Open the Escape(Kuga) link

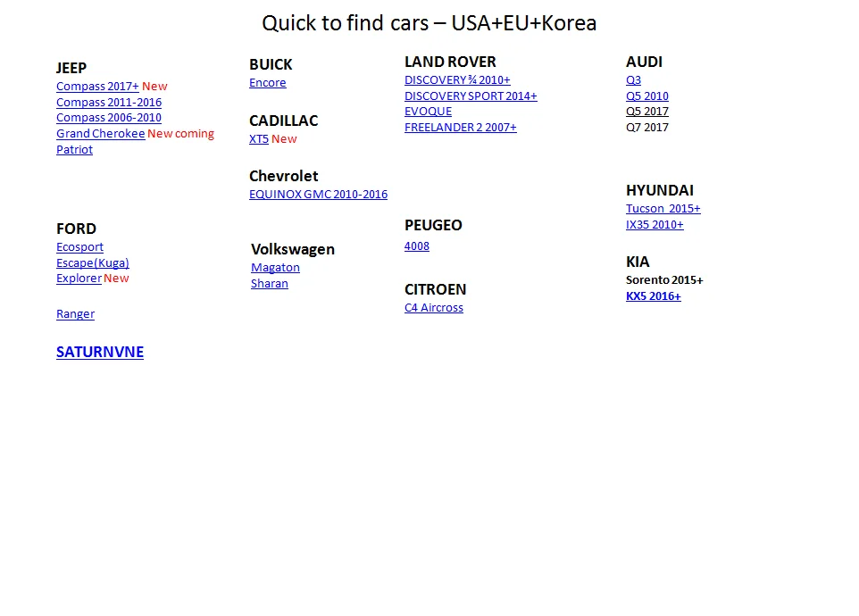tap(92, 263)
